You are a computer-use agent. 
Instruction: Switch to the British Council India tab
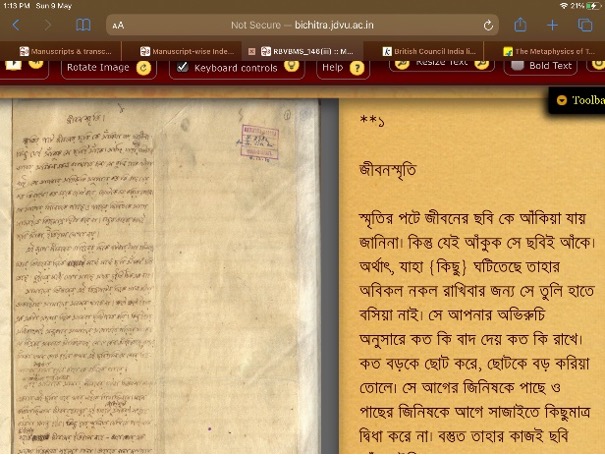tap(430, 49)
